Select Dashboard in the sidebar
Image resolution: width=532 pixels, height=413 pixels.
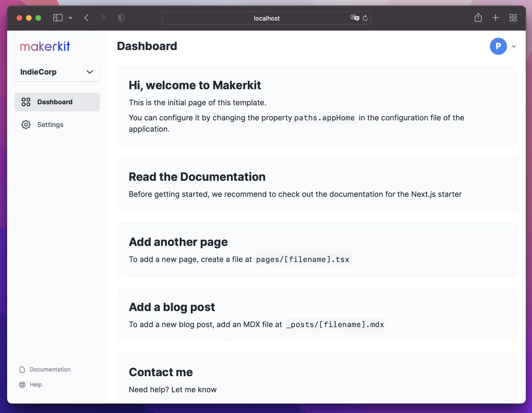(x=57, y=102)
